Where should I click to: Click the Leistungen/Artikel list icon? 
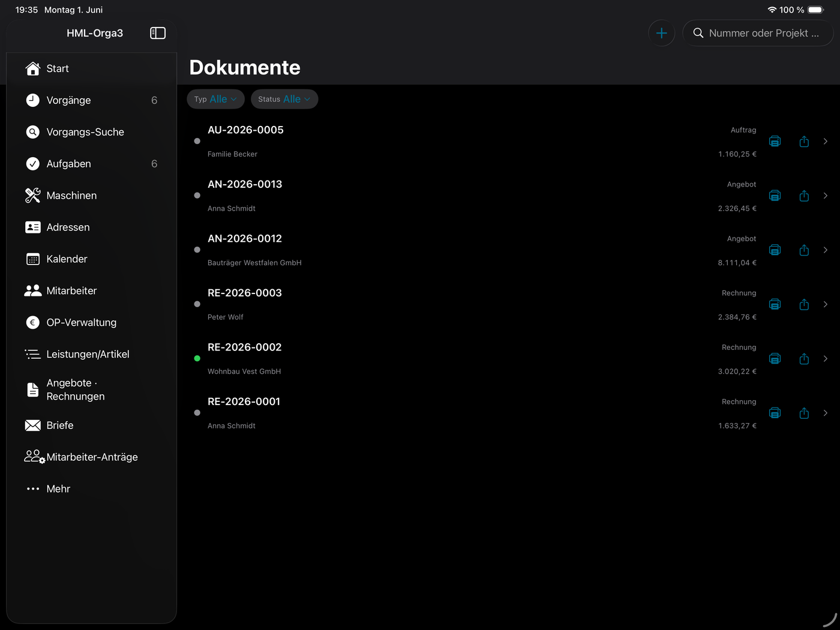(x=33, y=355)
